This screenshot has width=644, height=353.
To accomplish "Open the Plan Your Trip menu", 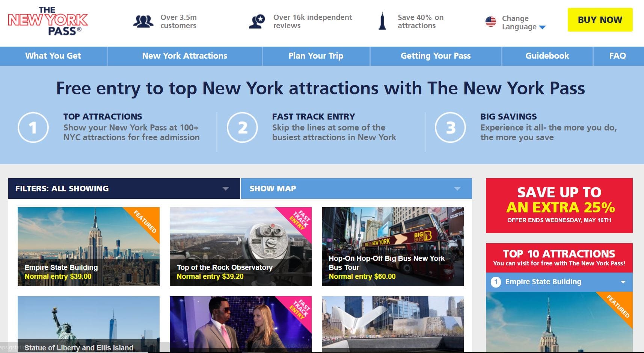I will (315, 56).
